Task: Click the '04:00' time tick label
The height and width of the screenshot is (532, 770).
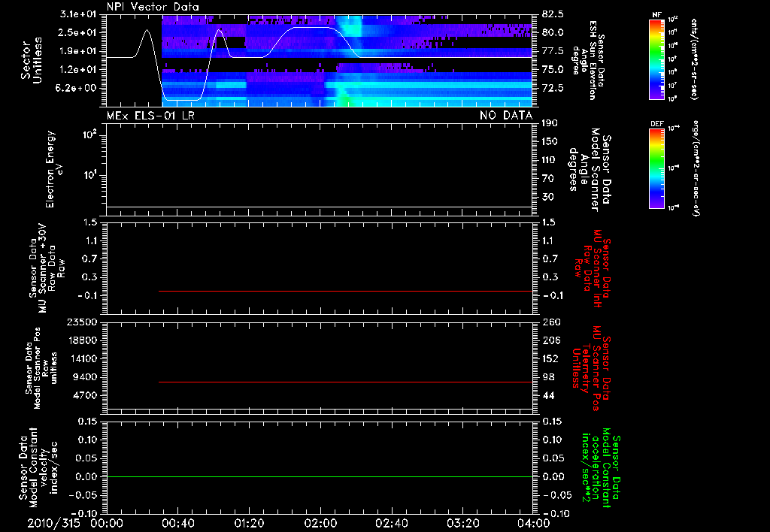Action: 534,524
